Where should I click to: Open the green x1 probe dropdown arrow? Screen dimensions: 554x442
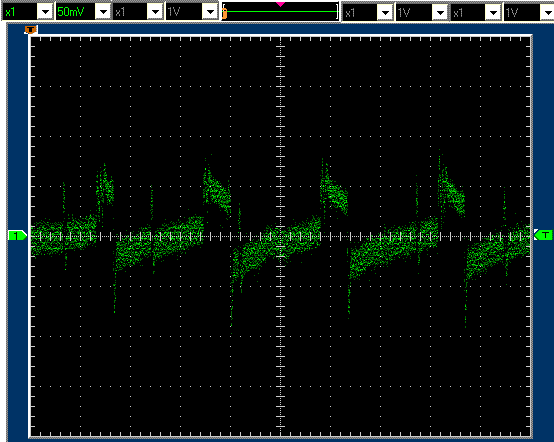point(45,12)
